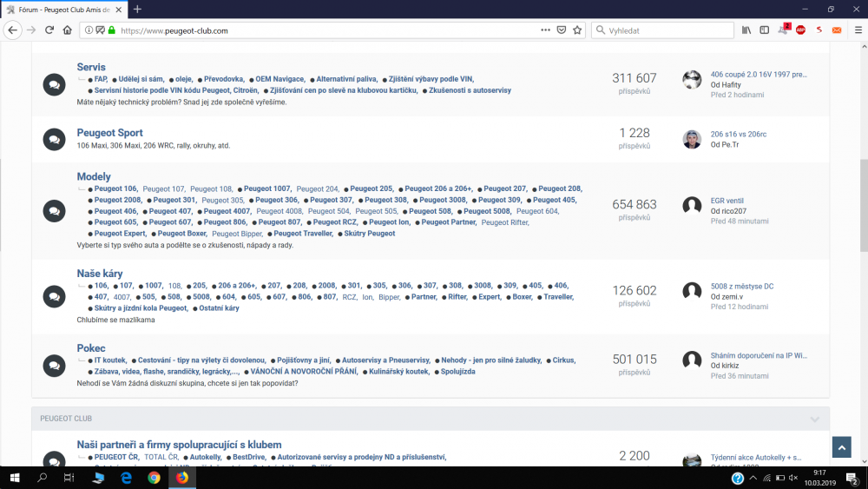Launch Microsoft Edge from taskbar
This screenshot has height=489, width=868.
point(126,478)
